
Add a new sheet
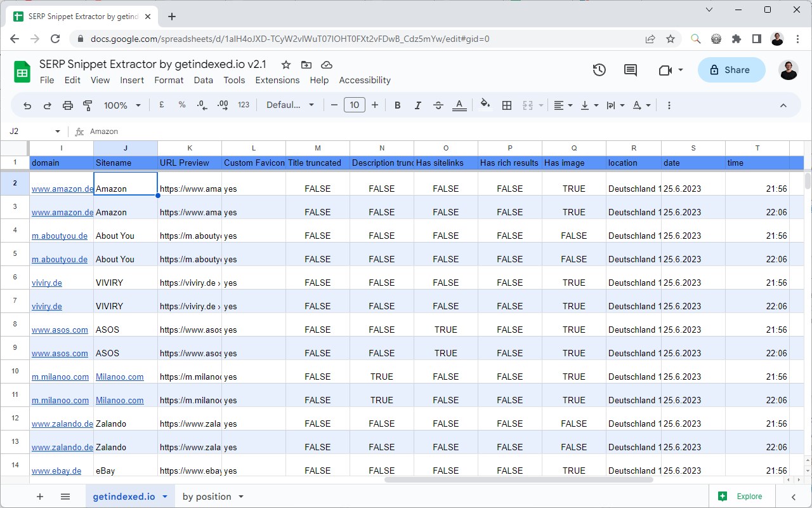pyautogui.click(x=40, y=497)
